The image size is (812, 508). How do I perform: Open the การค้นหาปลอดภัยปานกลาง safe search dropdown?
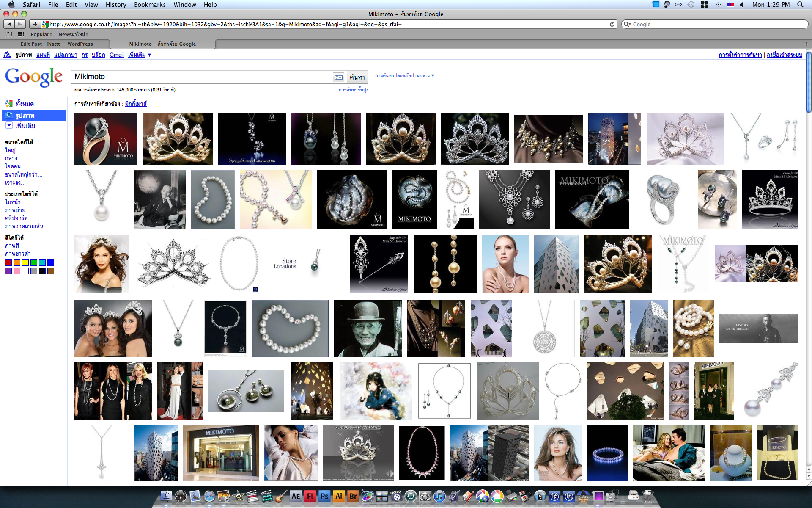click(x=405, y=75)
